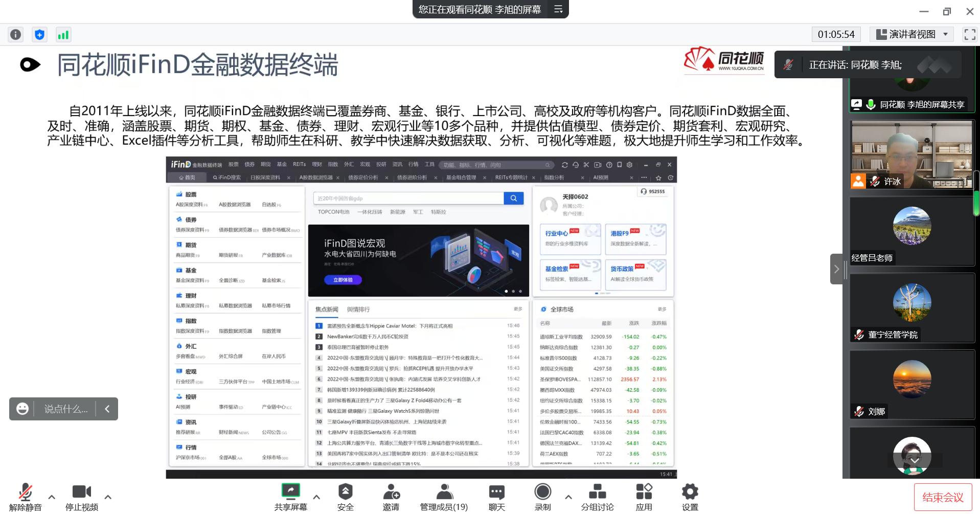Open green network statistics icon

coord(63,34)
